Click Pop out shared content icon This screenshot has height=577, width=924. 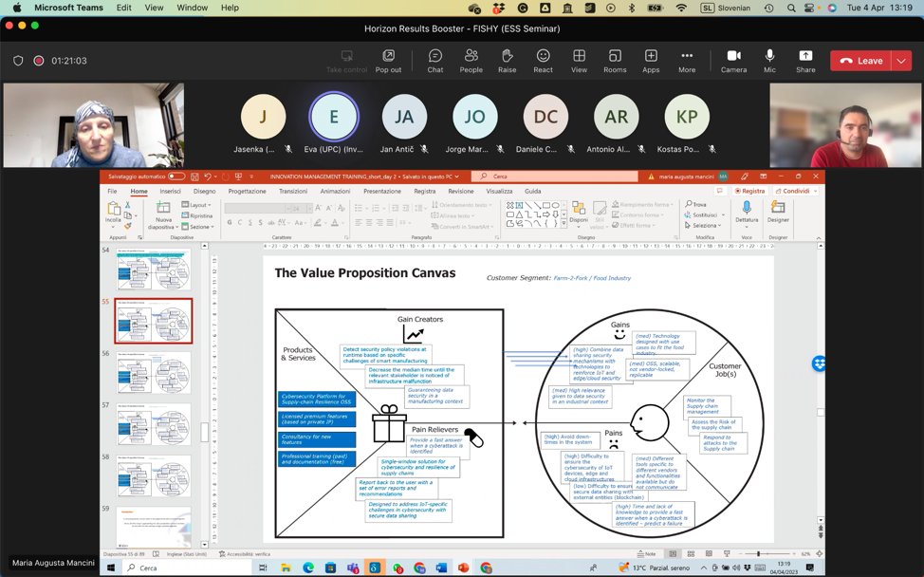click(388, 61)
